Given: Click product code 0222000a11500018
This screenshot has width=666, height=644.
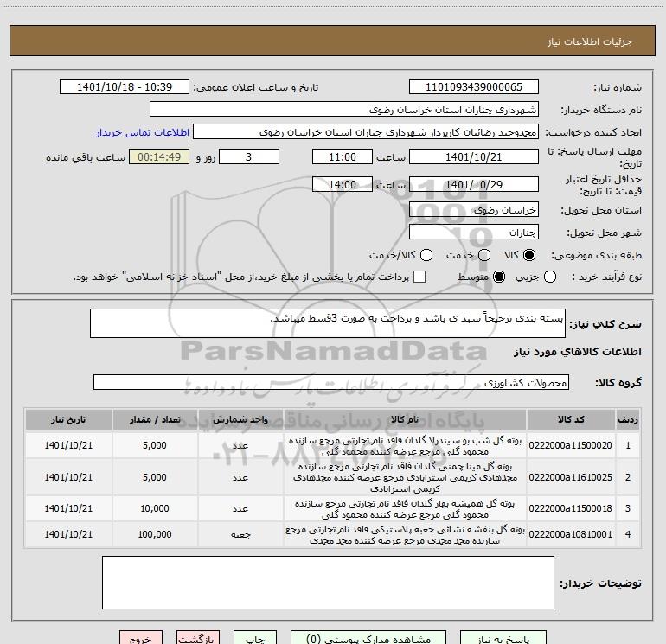Looking at the screenshot, I should point(571,508).
